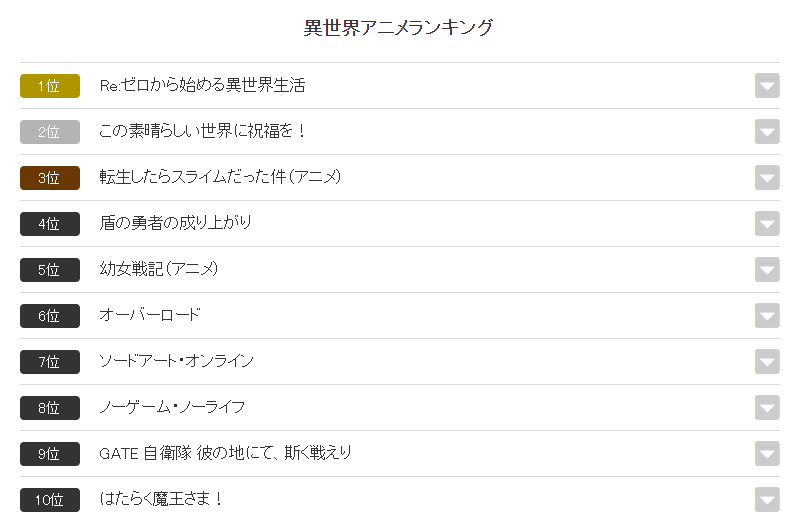Select the はたらく魔王さま！ title
Viewport: 794px width, 521px height.
click(x=161, y=499)
